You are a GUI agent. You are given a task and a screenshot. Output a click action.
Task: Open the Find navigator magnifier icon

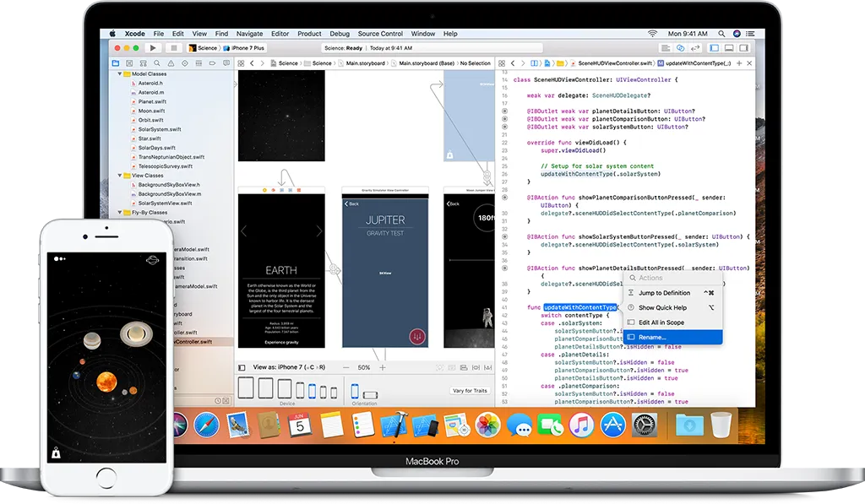[x=157, y=63]
